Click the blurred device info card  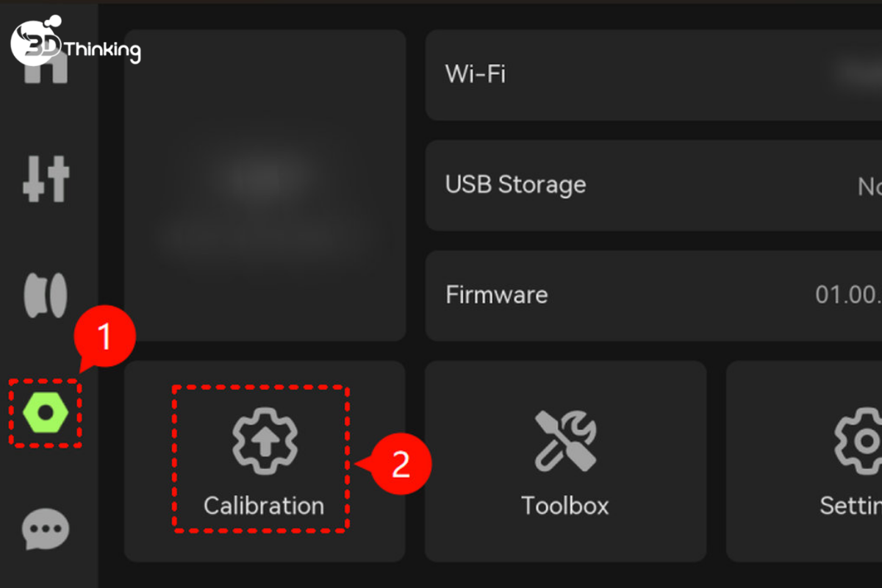[265, 185]
